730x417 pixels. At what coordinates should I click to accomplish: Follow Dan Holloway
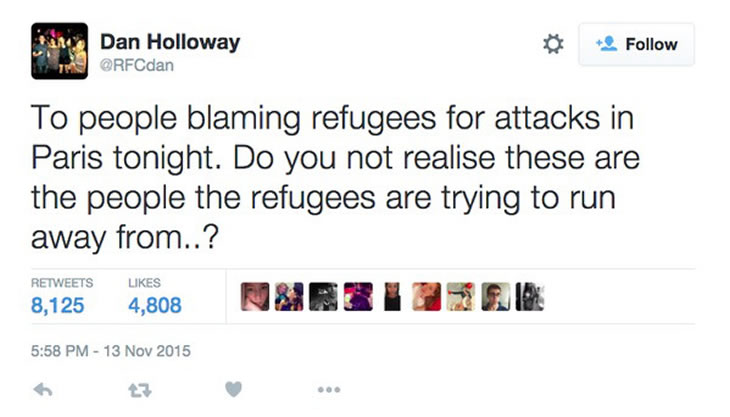(x=636, y=44)
